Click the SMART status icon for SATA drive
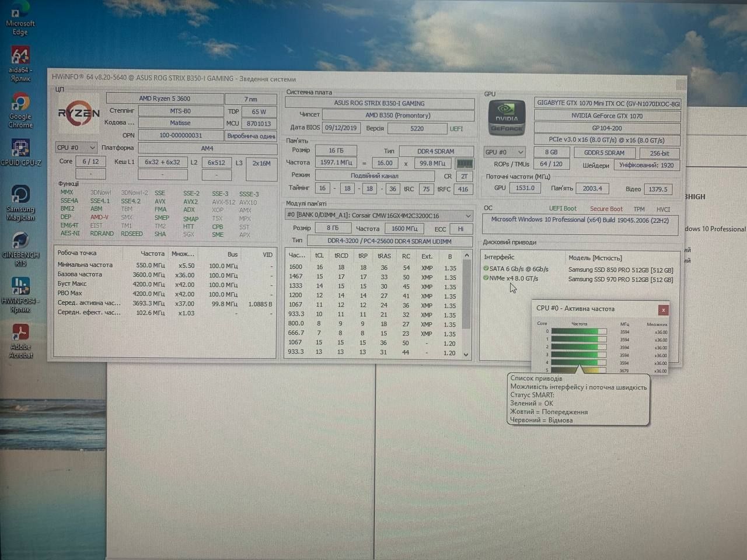The image size is (747, 560). point(486,269)
